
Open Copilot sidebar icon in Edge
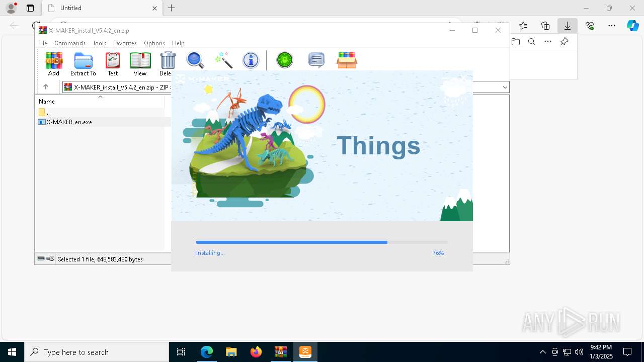[x=633, y=26]
